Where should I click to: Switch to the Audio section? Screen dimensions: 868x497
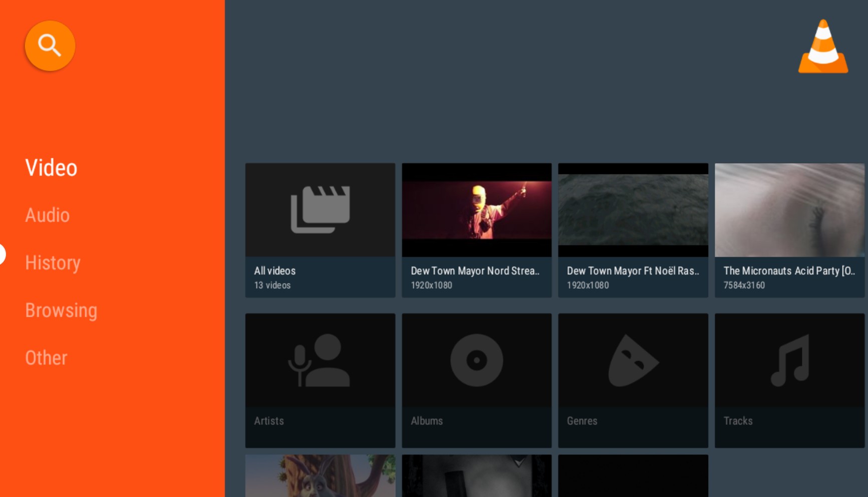click(x=47, y=215)
